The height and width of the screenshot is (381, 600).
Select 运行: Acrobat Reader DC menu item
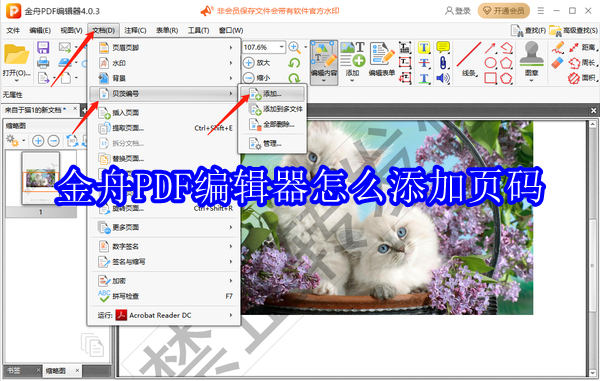164,316
